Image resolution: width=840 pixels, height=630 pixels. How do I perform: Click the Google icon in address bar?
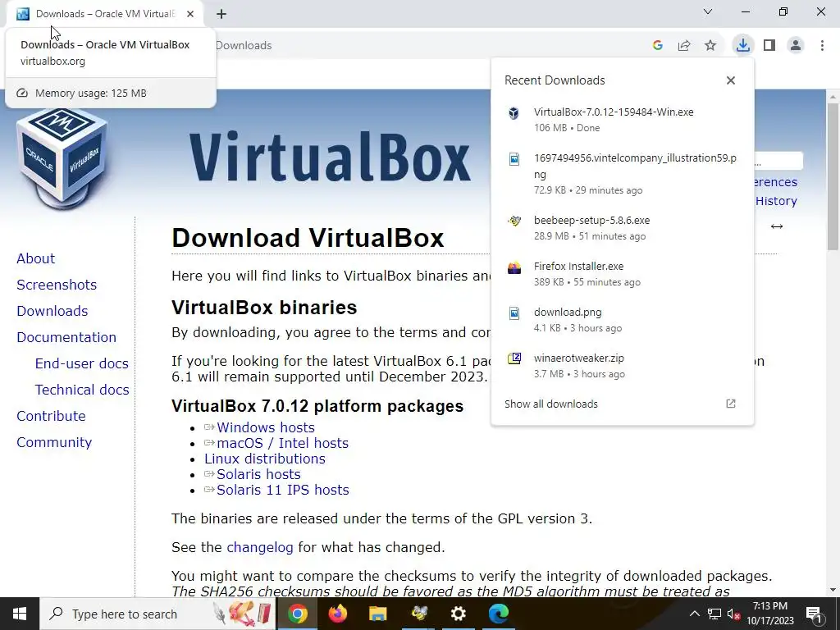pyautogui.click(x=658, y=46)
